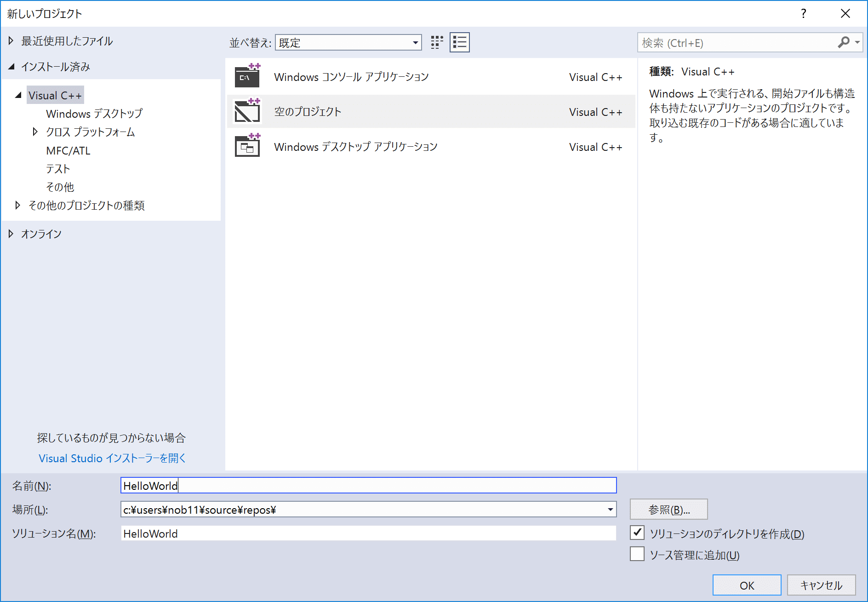Uncheck ソリューションのディレクトリを作成
This screenshot has width=868, height=602.
pos(637,533)
